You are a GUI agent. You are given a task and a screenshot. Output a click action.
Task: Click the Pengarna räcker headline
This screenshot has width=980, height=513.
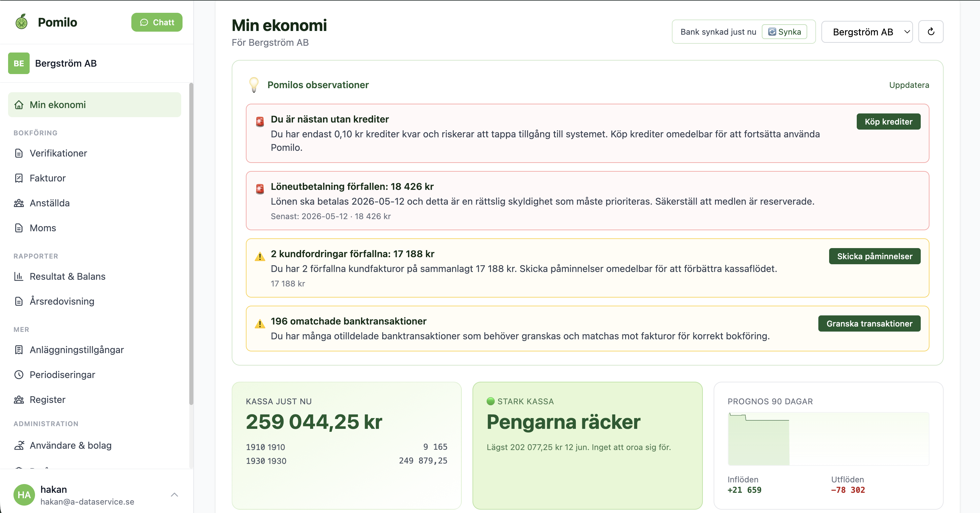click(563, 422)
